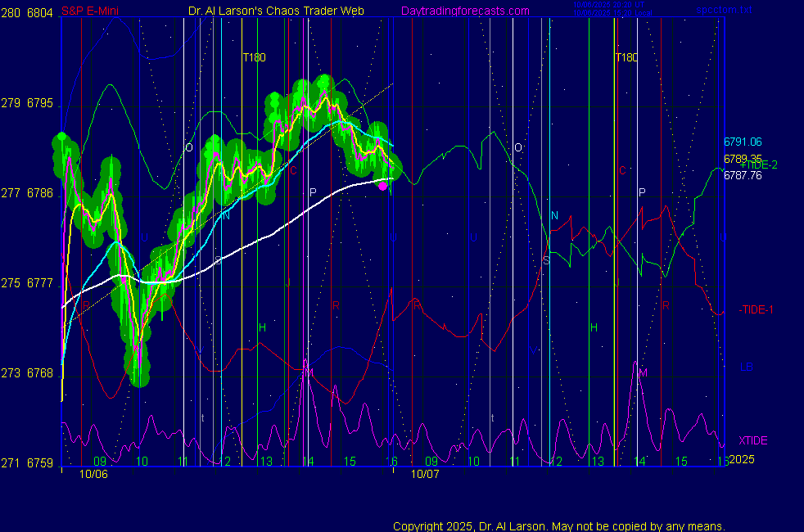Viewport: 804px width, 532px height.
Task: Select the -TIDE-1 legend label
Action: point(757,309)
